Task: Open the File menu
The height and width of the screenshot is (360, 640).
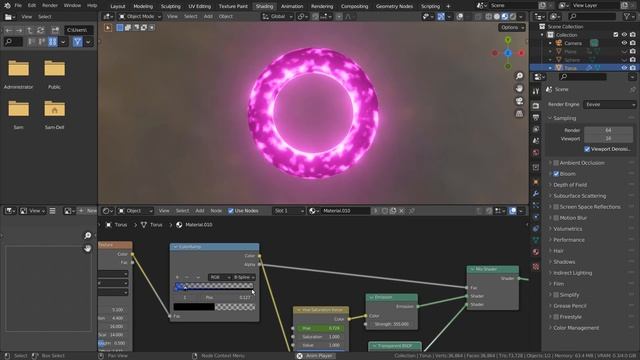Action: 18,6
